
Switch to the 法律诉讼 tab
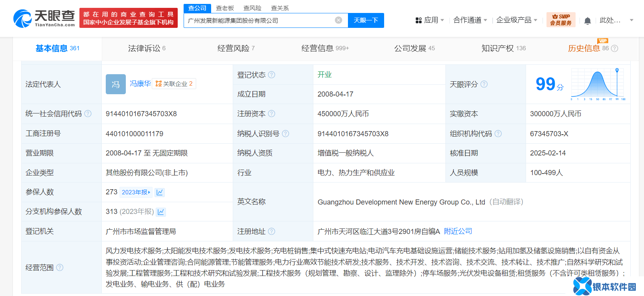[147, 48]
